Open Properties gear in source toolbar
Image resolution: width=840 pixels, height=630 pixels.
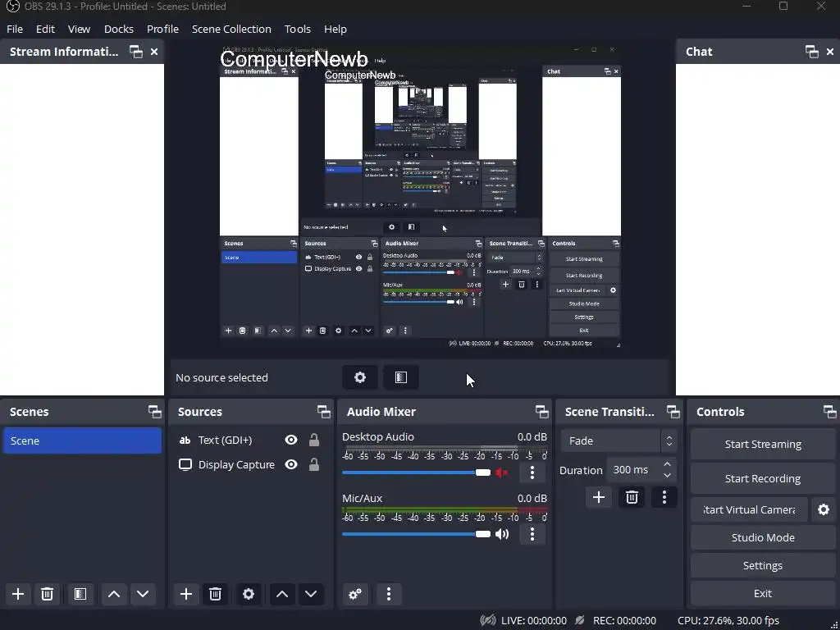click(360, 377)
